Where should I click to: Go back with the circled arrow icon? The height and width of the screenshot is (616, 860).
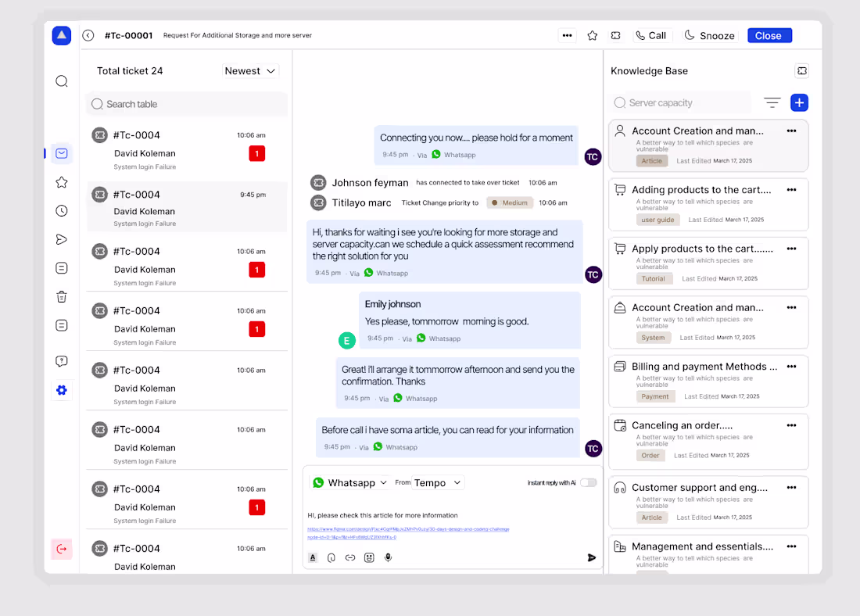[x=88, y=36]
